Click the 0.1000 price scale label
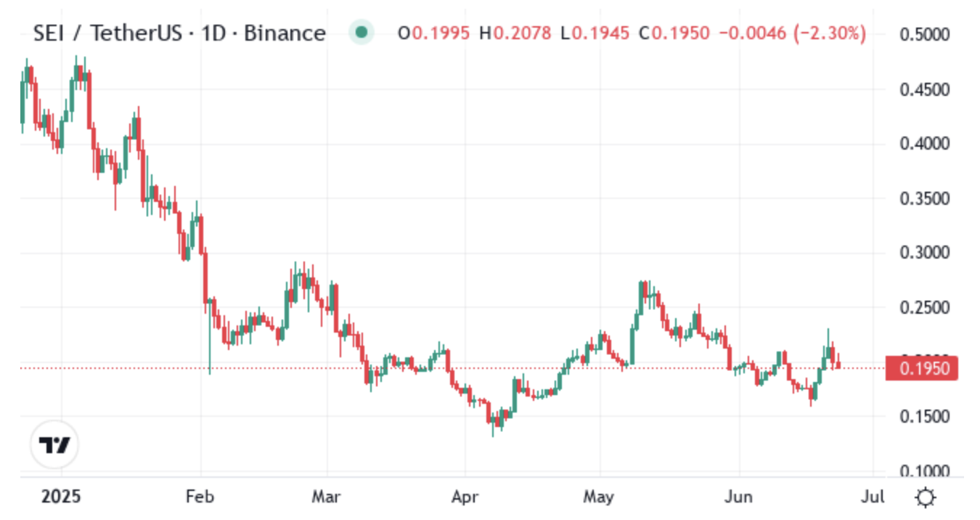The width and height of the screenshot is (980, 520). (924, 471)
